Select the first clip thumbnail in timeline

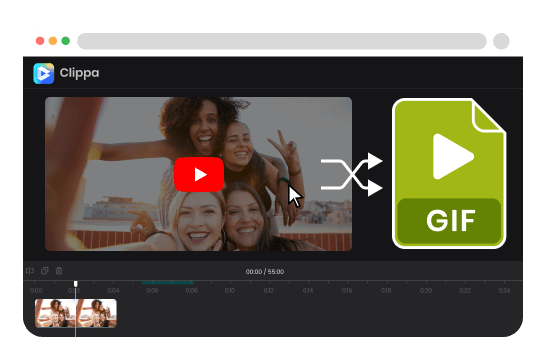(55, 313)
